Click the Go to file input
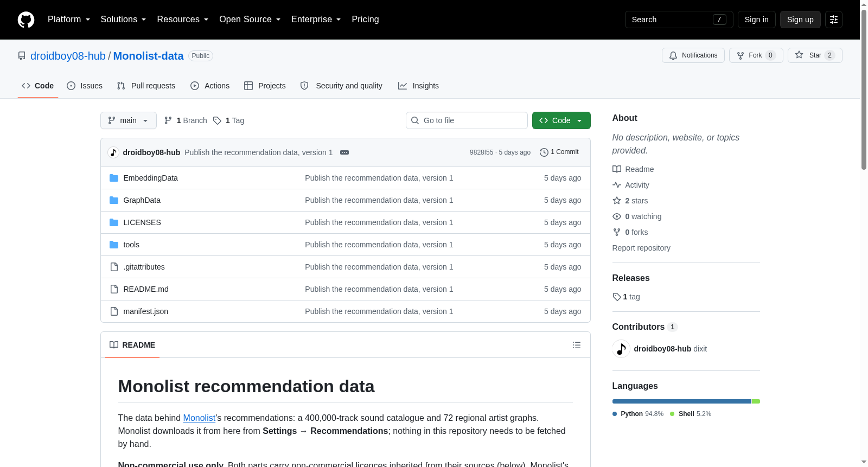The height and width of the screenshot is (467, 868). (467, 120)
